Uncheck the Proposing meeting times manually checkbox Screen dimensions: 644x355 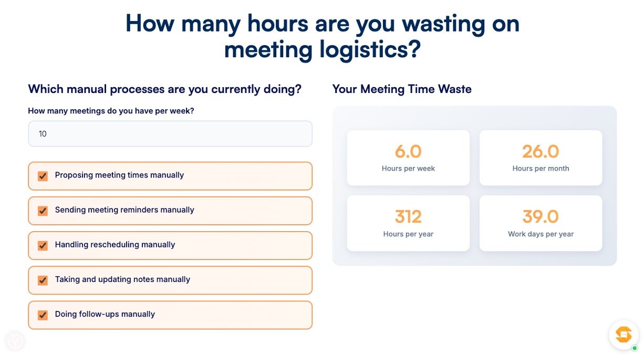click(x=43, y=176)
